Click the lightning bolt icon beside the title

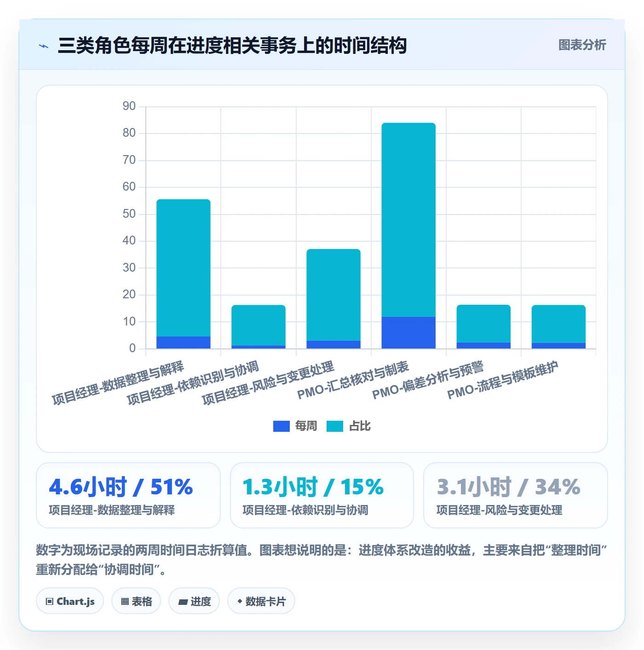click(x=44, y=46)
